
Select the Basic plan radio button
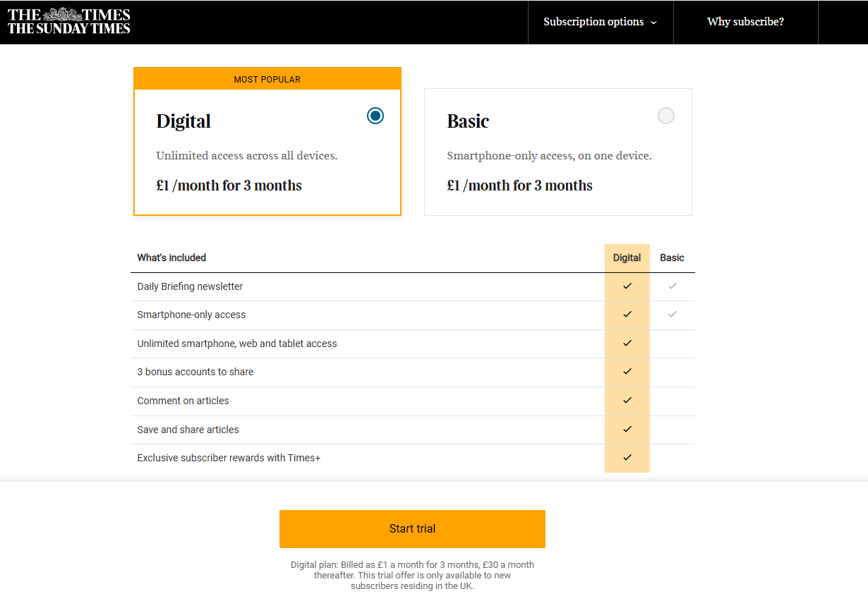point(665,116)
